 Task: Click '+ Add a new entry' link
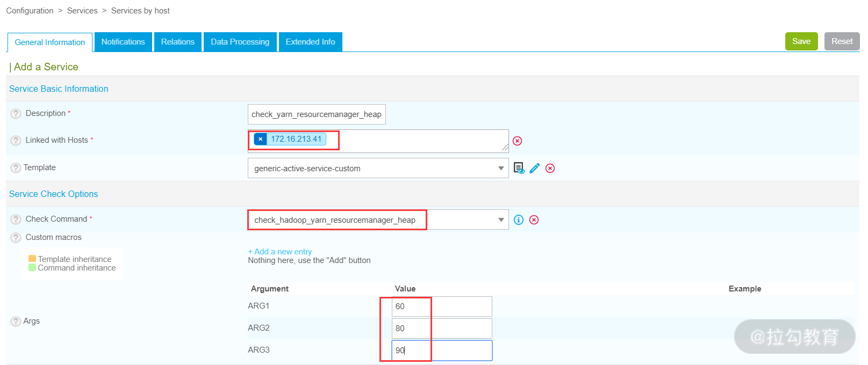tap(280, 252)
